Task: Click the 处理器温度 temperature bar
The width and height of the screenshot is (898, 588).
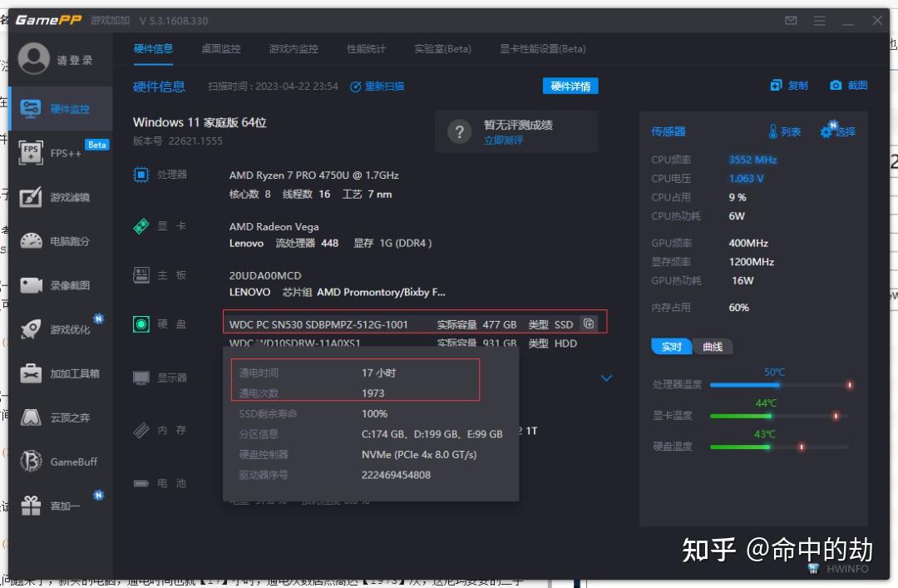Action: tap(781, 385)
